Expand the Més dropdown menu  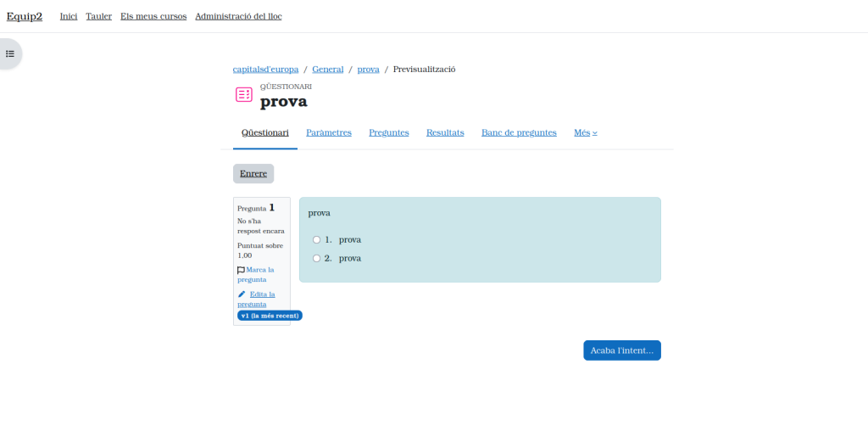pyautogui.click(x=585, y=132)
